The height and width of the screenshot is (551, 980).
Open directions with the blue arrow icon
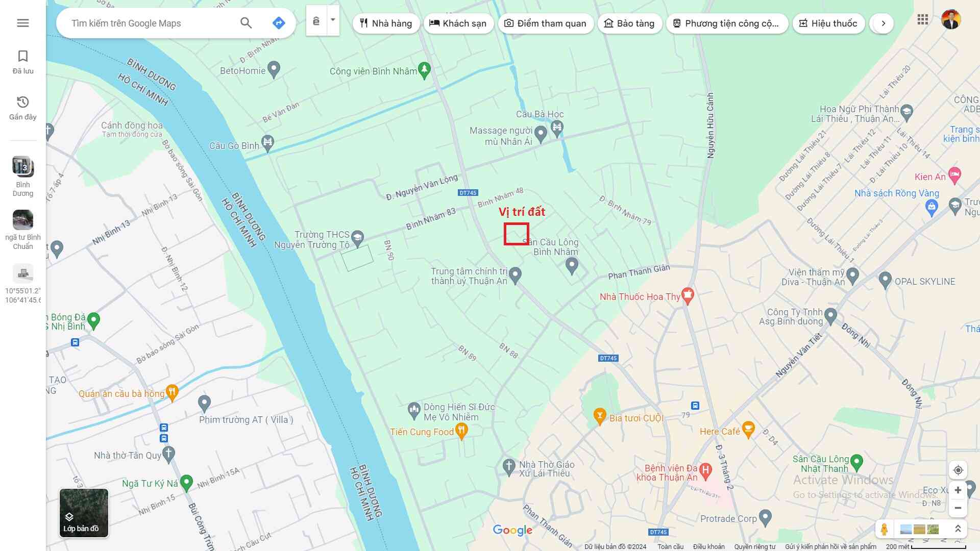click(279, 23)
